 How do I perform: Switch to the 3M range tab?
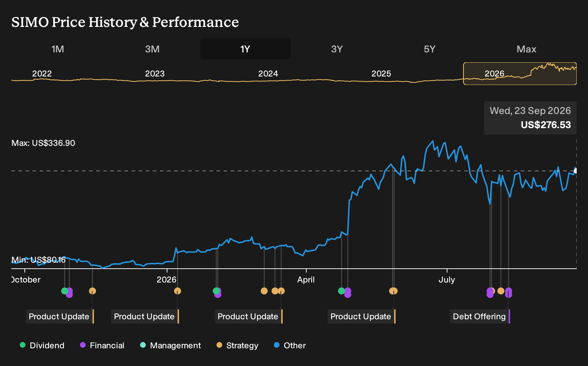coord(152,49)
